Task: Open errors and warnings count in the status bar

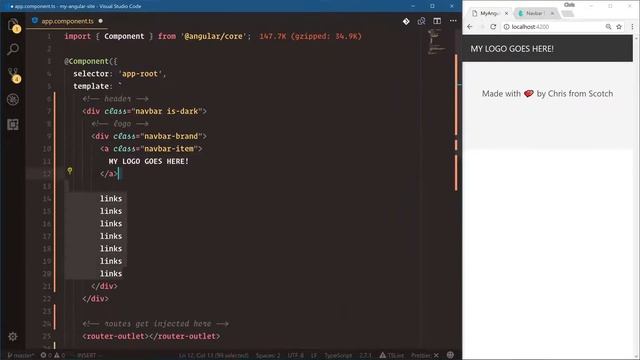Action: (x=53, y=356)
